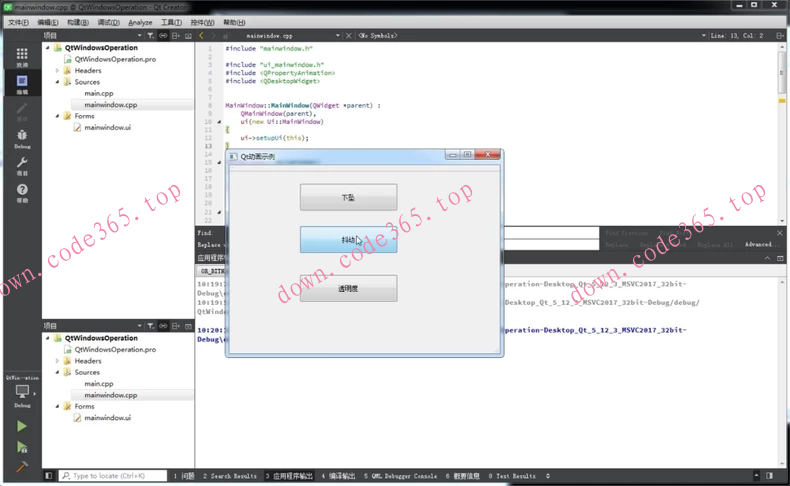Click the green Run button
The image size is (790, 486).
point(21,426)
